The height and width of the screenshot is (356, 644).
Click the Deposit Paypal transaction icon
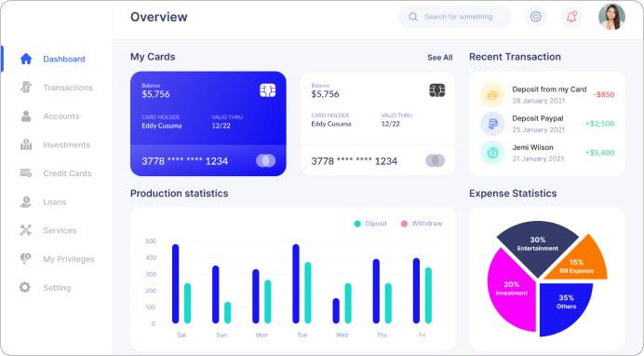click(492, 123)
